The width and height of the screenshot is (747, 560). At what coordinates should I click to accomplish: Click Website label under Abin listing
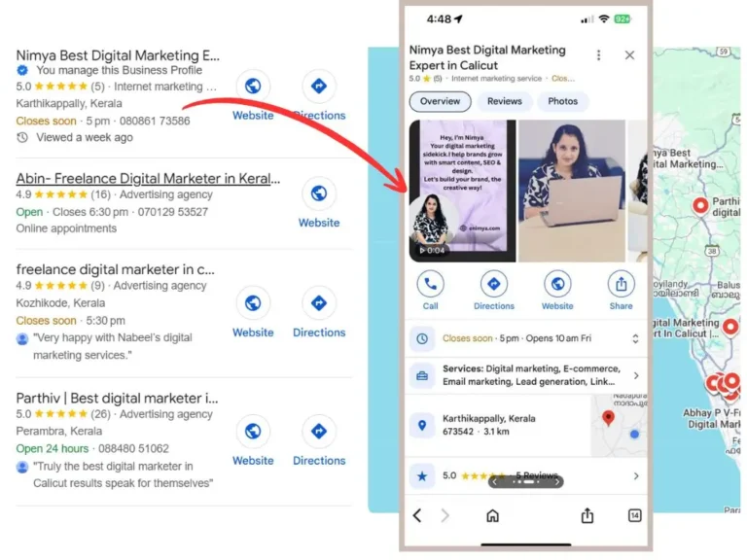(x=319, y=223)
